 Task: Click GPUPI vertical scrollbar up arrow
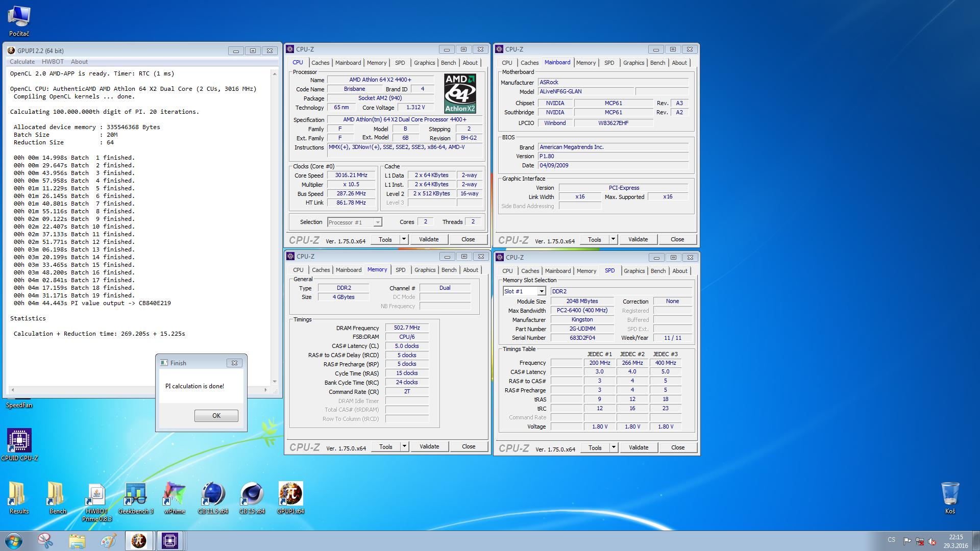pos(275,73)
